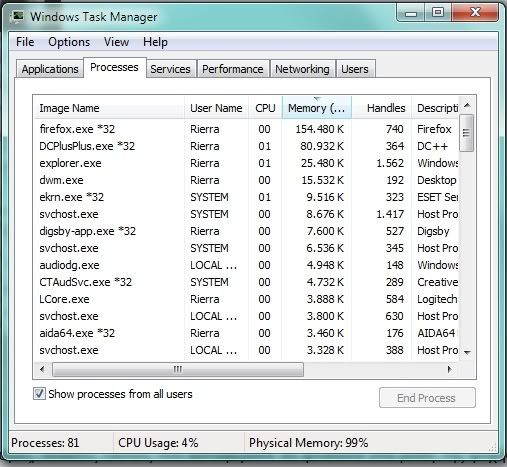Select the DCPlusPlus.exe *32 process

click(x=246, y=146)
